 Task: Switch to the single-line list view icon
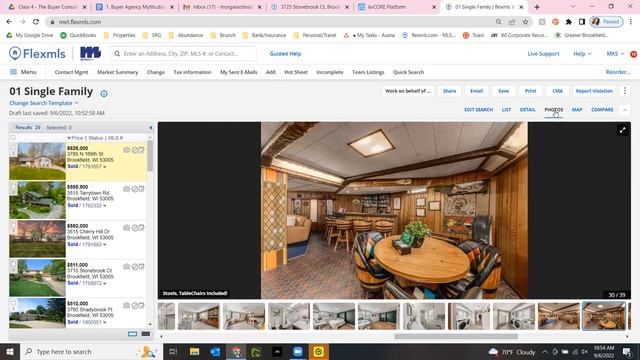point(133,334)
